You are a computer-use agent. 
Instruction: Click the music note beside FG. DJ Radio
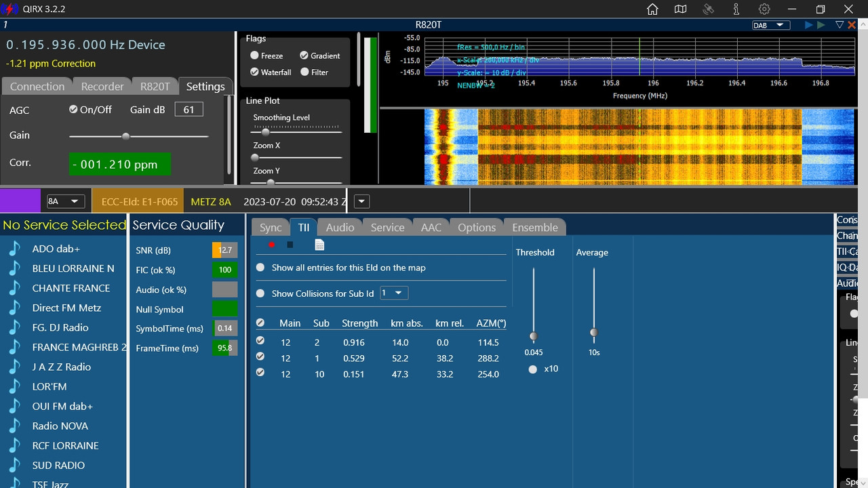(14, 327)
